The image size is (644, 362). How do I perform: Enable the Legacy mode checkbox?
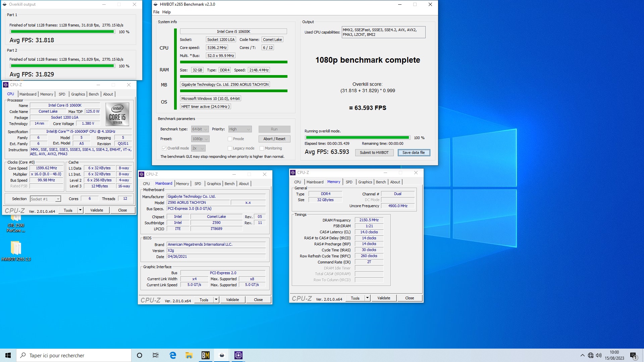coord(230,148)
